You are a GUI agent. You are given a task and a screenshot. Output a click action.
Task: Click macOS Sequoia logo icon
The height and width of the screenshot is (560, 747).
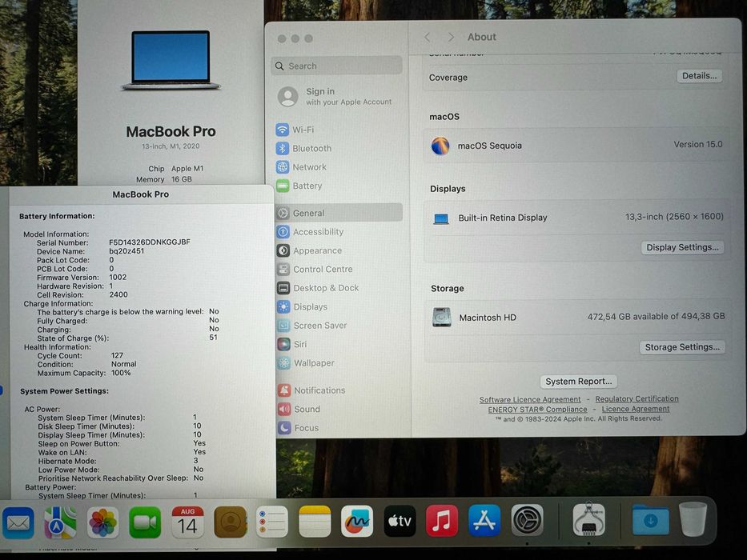(440, 146)
